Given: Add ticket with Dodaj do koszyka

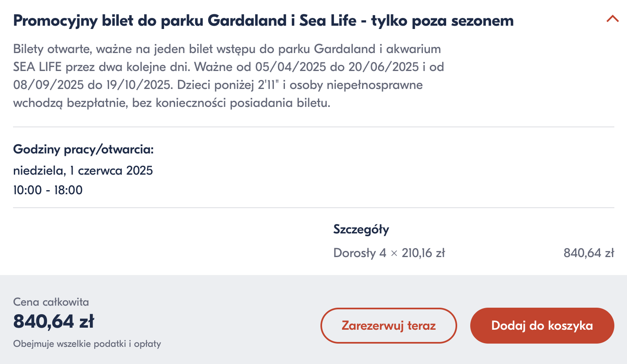Looking at the screenshot, I should tap(542, 326).
